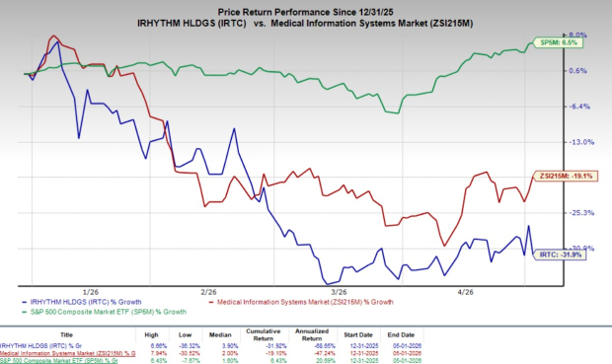Click the IRTC row's High value
The width and height of the screenshot is (612, 364).
pos(159,346)
